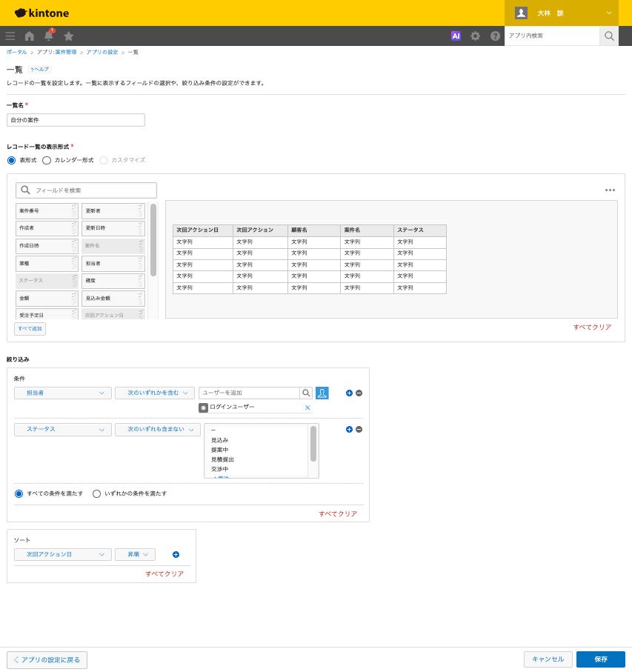Click the キャンセル button
This screenshot has height=672, width=632.
(548, 659)
